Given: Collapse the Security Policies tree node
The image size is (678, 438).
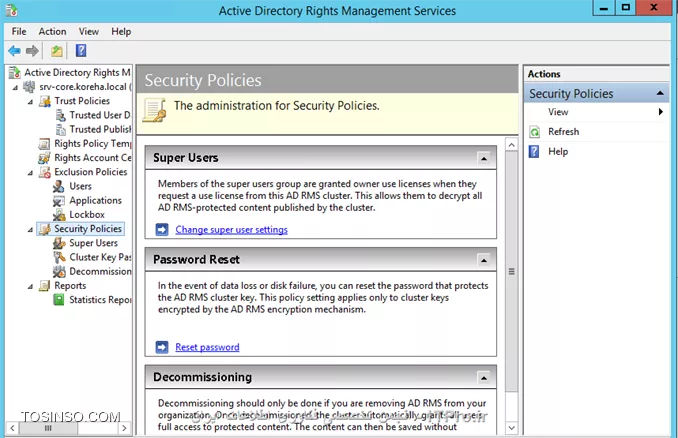Looking at the screenshot, I should [30, 230].
